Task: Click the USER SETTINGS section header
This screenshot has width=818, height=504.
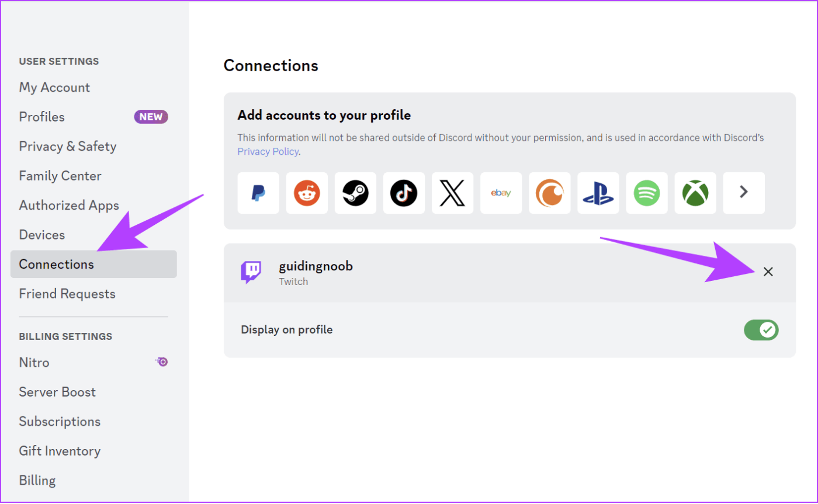Action: coord(59,61)
